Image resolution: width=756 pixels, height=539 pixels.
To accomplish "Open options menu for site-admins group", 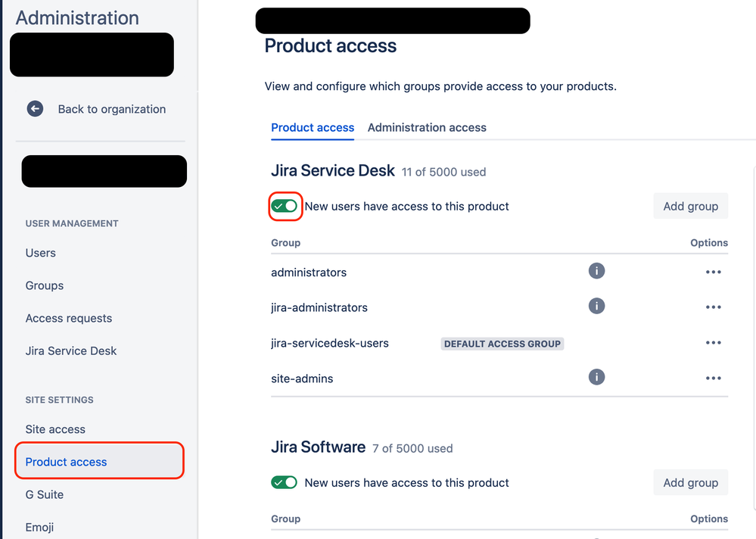I will 713,379.
